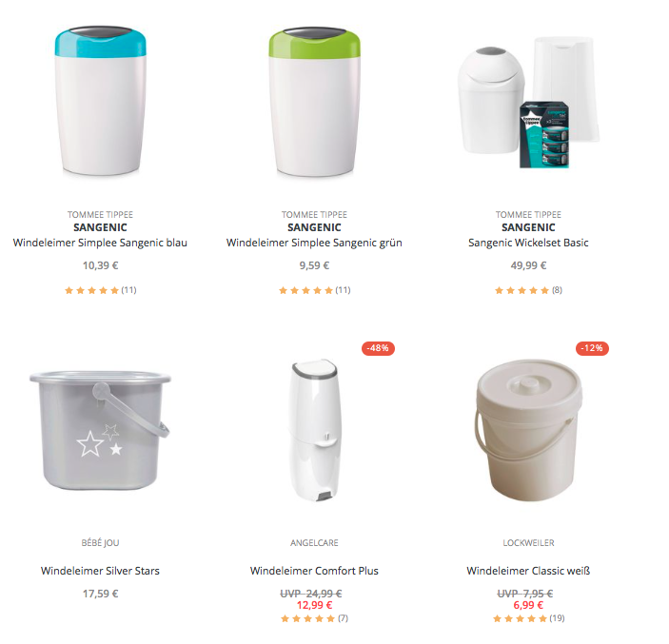The height and width of the screenshot is (644, 669).
Task: Open the Sangenic Wickelset Basic product image
Action: coord(528,103)
